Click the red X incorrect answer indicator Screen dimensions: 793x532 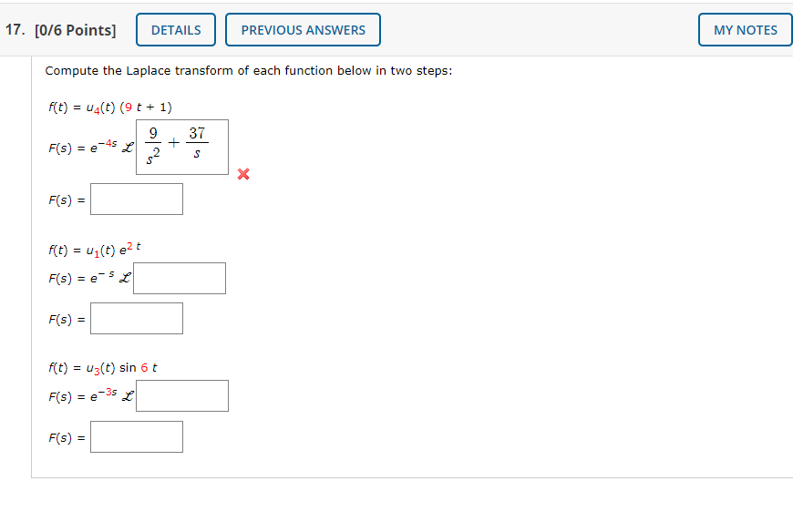[x=242, y=175]
